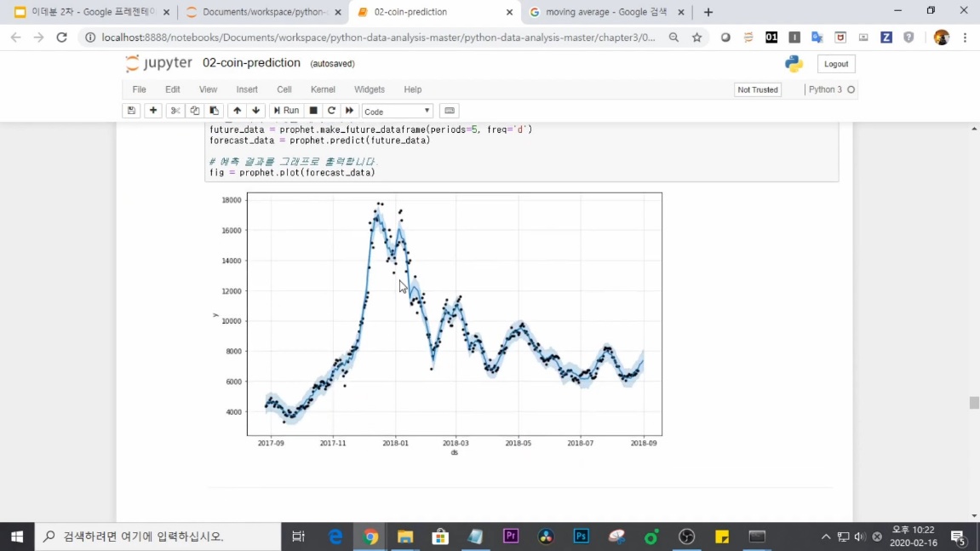Restart kernel and run all cells icon

point(349,111)
